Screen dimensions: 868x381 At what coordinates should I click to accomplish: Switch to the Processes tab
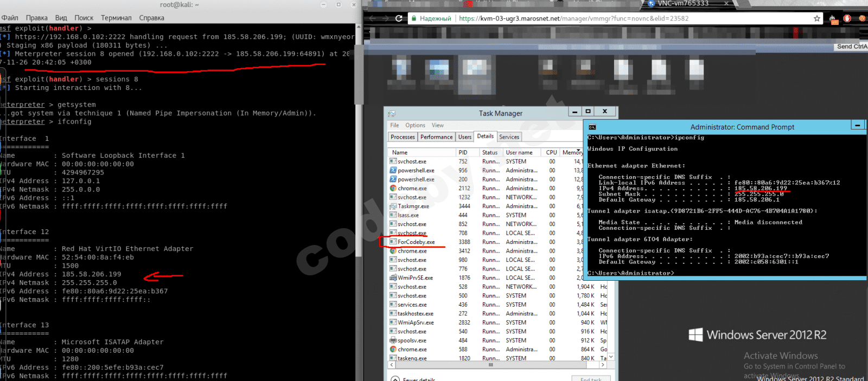tap(403, 137)
